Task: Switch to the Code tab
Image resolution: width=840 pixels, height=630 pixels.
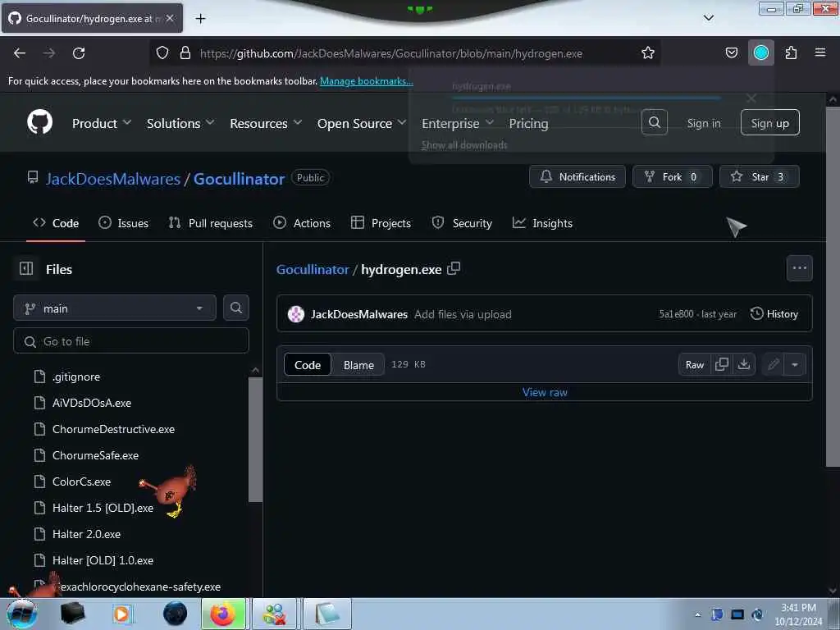Action: click(56, 223)
